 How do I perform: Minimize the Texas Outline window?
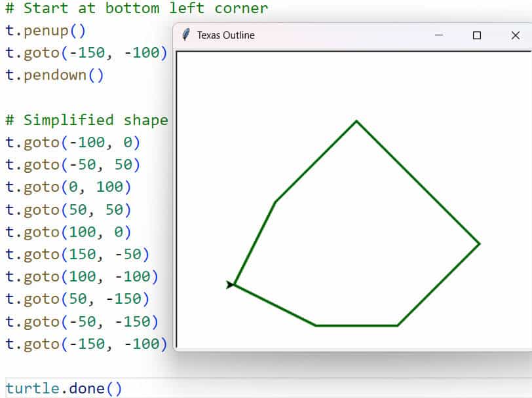tap(439, 35)
